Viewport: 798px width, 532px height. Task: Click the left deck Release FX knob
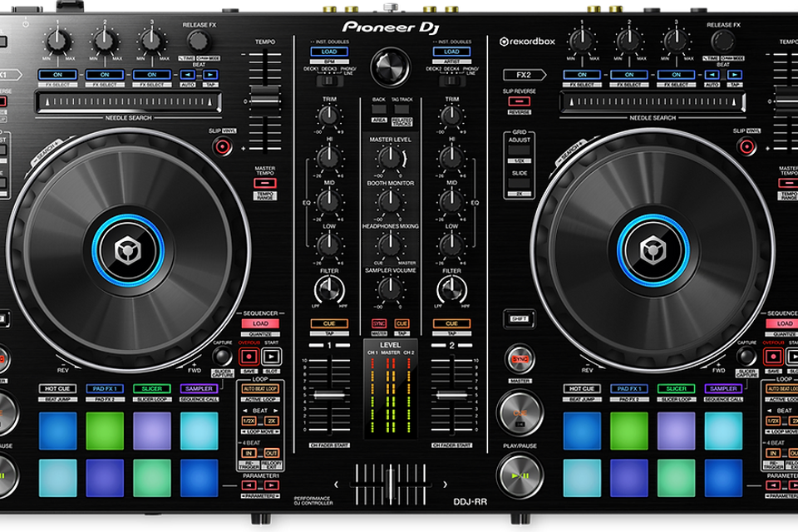(x=199, y=42)
